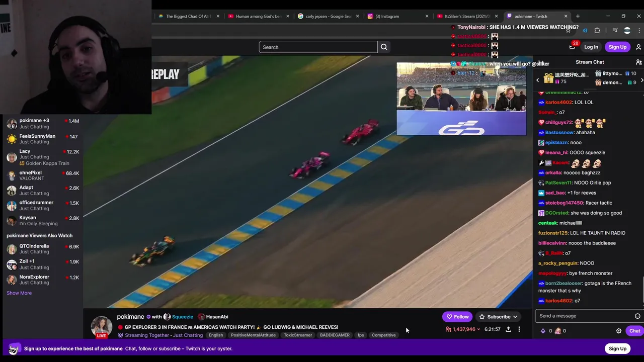Expand the 1,437,946 viewer count breakdown
The height and width of the screenshot is (362, 644).
coord(463,329)
